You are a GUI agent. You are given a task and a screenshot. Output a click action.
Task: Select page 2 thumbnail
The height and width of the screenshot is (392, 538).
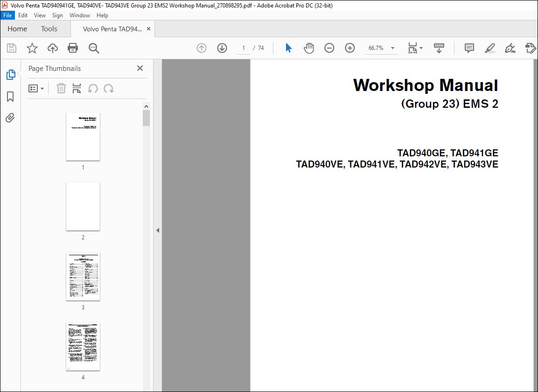click(x=83, y=207)
